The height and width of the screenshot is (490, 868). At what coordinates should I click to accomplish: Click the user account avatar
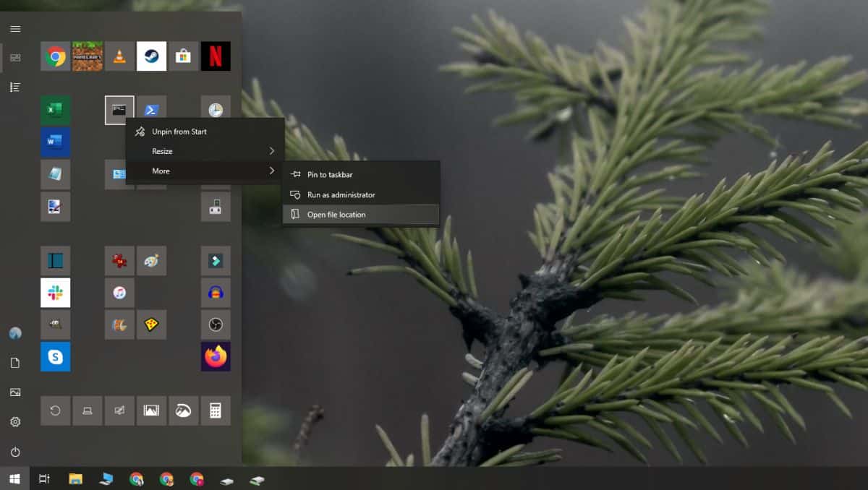click(15, 332)
